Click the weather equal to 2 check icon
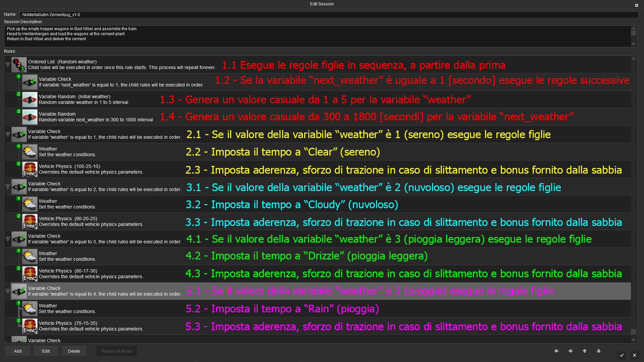Image resolution: width=644 pixels, height=362 pixels. 19,187
